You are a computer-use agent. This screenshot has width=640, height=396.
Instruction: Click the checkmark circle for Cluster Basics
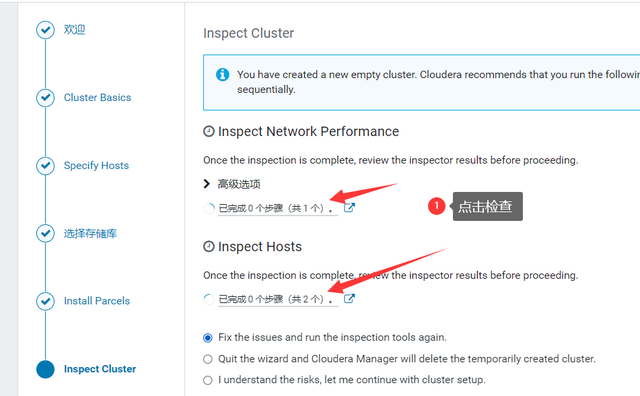tap(45, 98)
